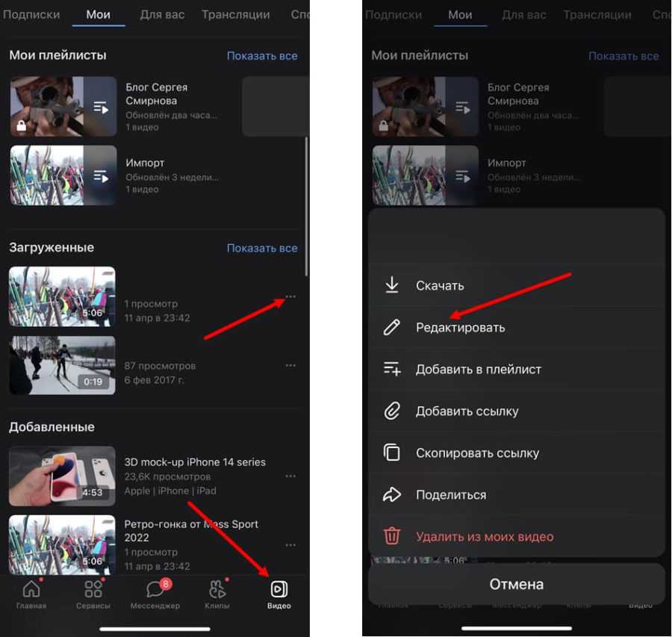The height and width of the screenshot is (637, 672).
Task: Tap the paperclip icon for Добавить ссылку
Action: (392, 411)
